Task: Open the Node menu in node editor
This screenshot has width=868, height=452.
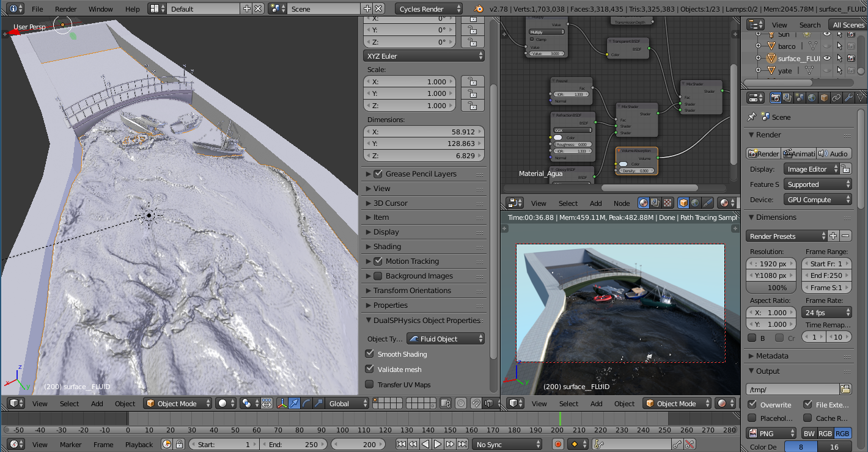Action: click(x=621, y=203)
